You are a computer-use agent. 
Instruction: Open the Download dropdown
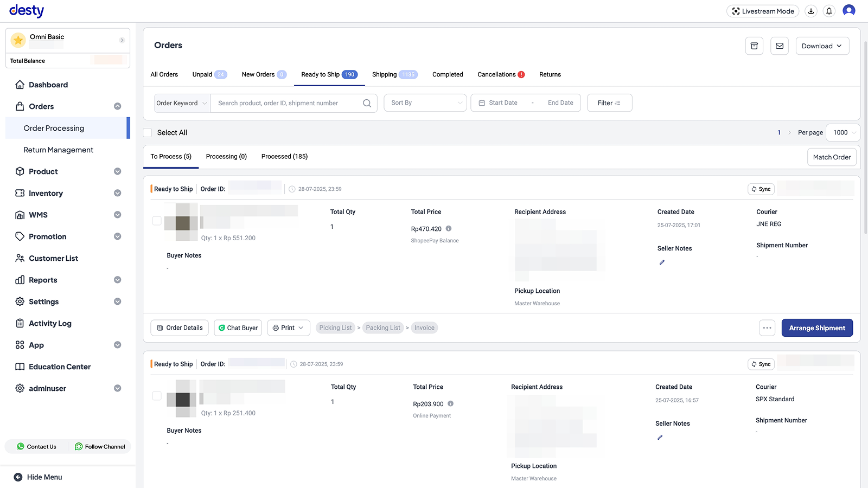(822, 46)
